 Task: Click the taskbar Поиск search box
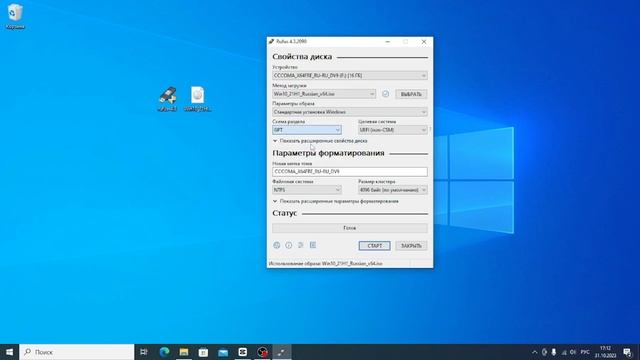pyautogui.click(x=77, y=352)
